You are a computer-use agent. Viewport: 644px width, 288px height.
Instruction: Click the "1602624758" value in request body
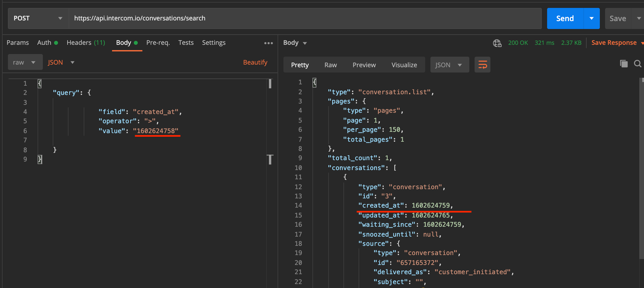tap(156, 131)
